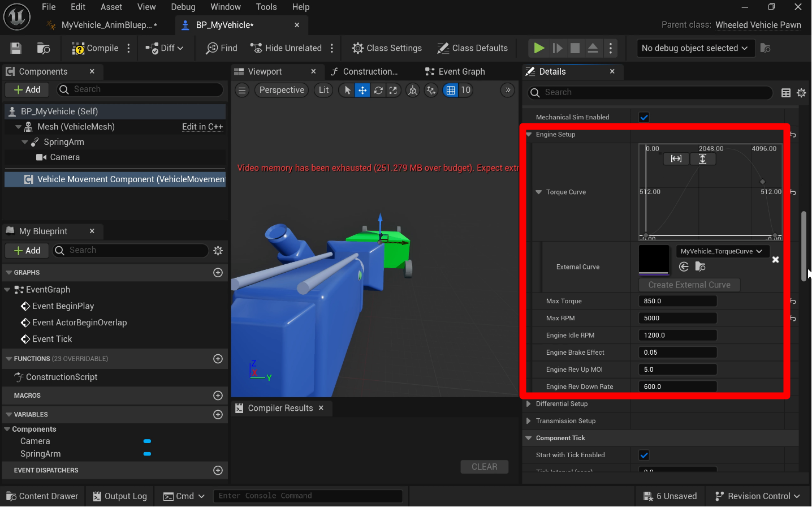
Task: Click the Play simulation button
Action: [539, 48]
